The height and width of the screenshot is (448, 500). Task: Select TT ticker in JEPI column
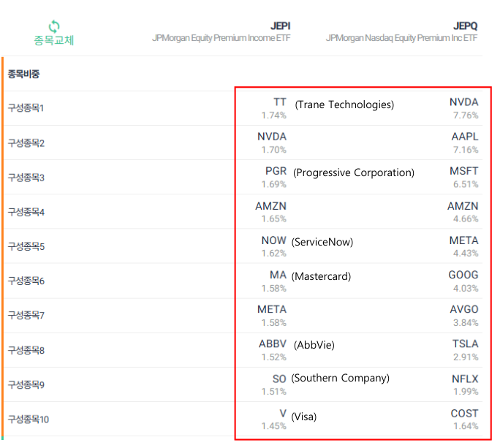(280, 102)
